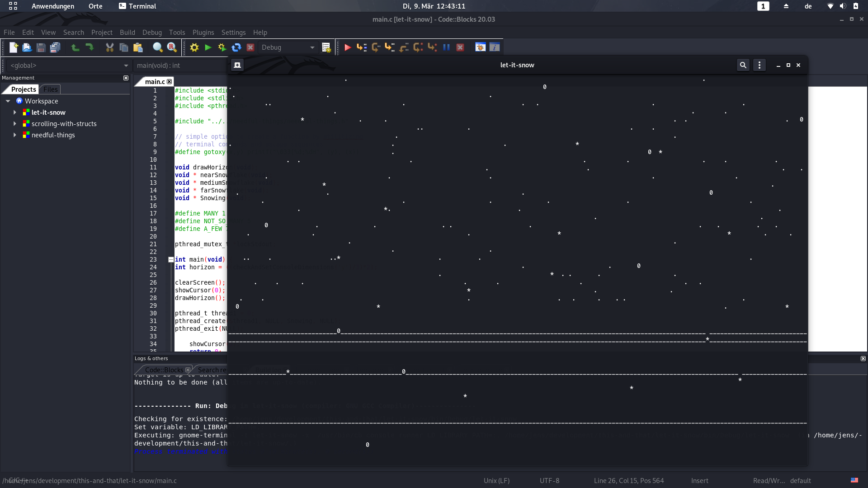Open the <global> scope dropdown
The height and width of the screenshot is (488, 868).
(69, 66)
